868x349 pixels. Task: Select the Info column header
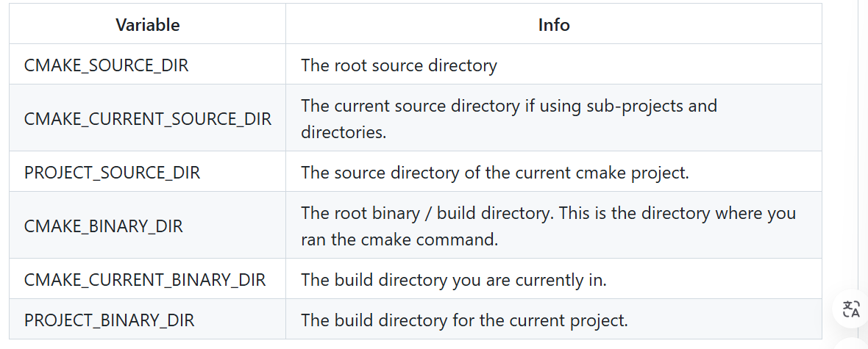pyautogui.click(x=554, y=24)
